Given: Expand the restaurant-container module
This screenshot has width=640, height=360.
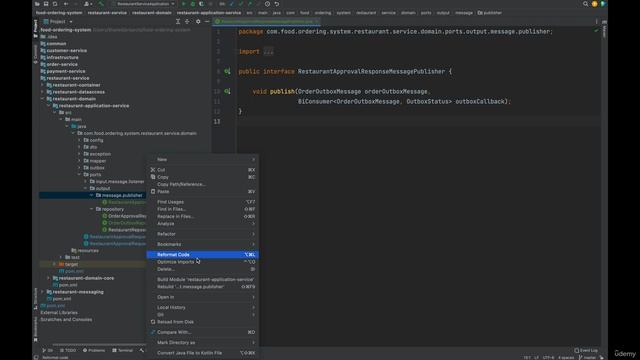Looking at the screenshot, I should coord(42,85).
